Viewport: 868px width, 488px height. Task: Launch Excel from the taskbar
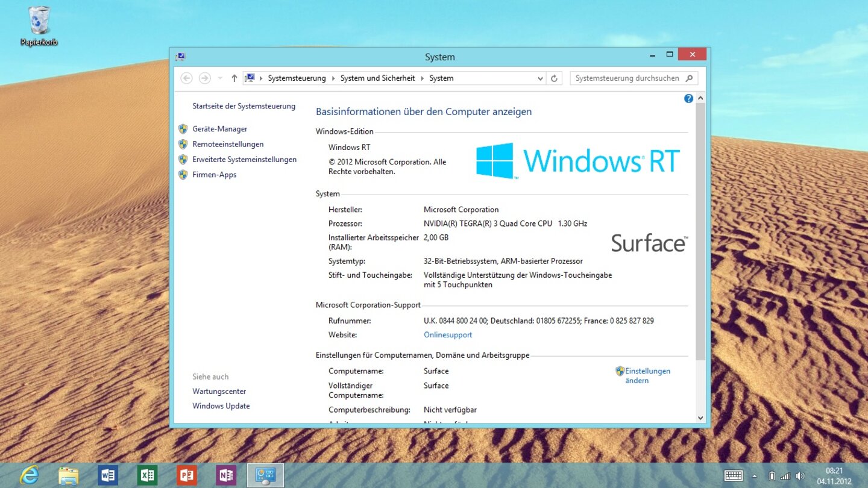(147, 475)
